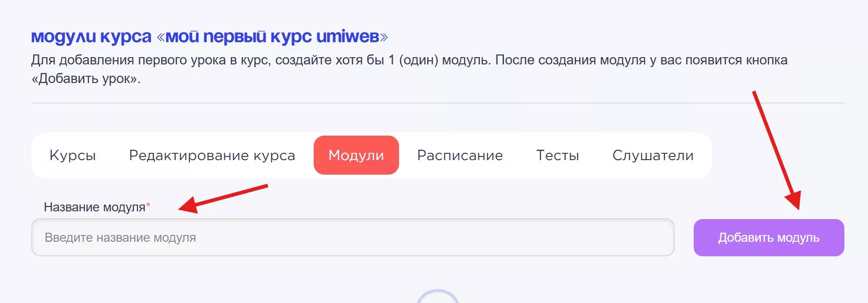
Task: Click the red arrow above Добавить модуль
Action: click(776, 150)
